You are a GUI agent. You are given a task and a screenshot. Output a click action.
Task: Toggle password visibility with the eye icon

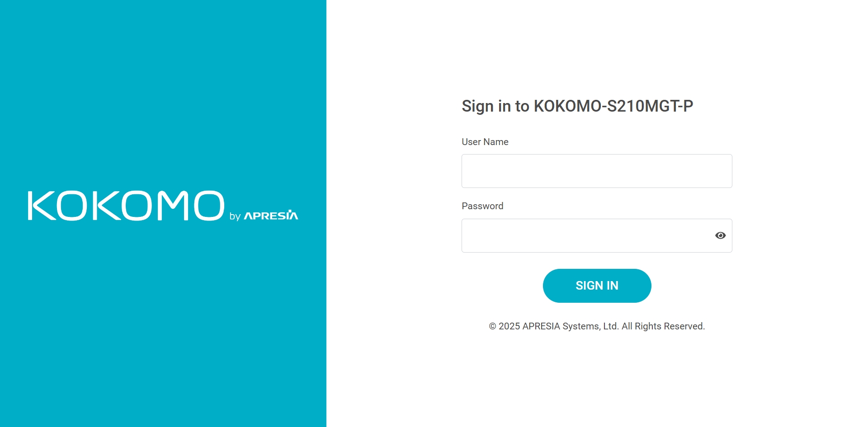[x=720, y=235]
